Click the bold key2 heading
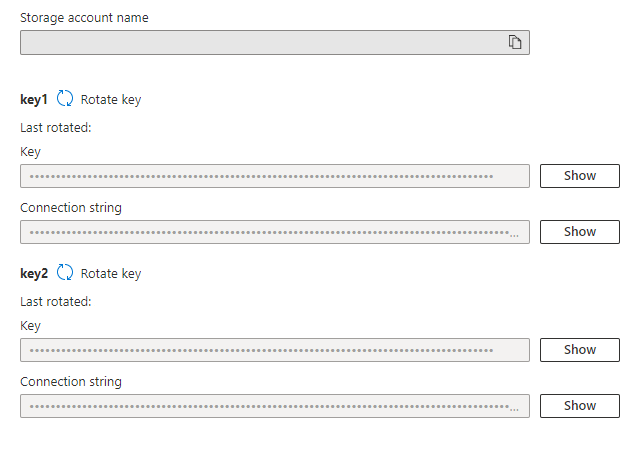The image size is (641, 451). 34,273
